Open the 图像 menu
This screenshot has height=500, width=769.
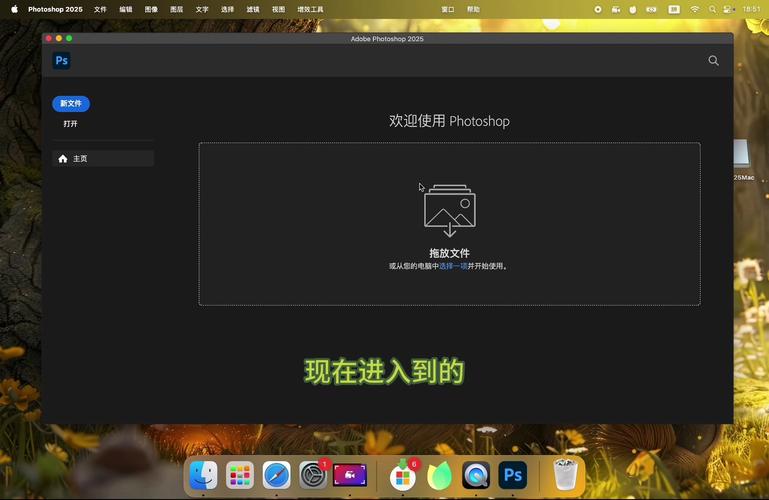pos(151,9)
